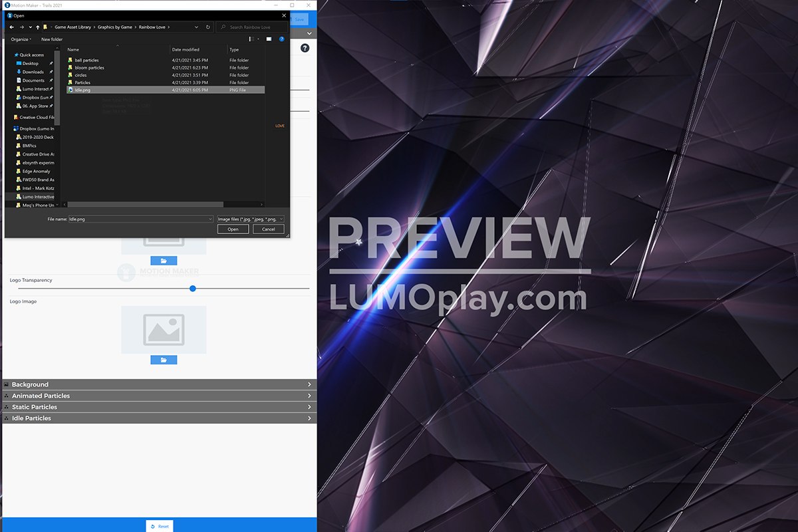Viewport: 798px width, 532px height.
Task: Open view options dropdown arrow
Action: (x=258, y=39)
